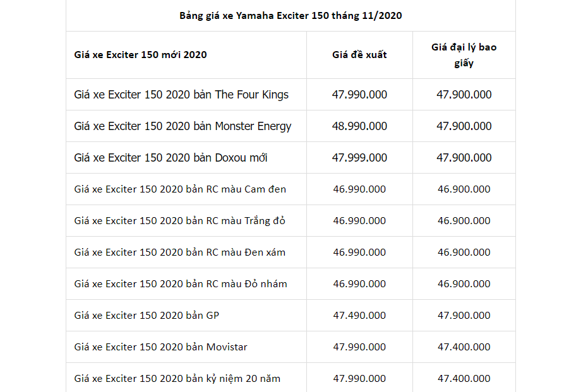The width and height of the screenshot is (576, 392).
Task: Click the Giá xe Exciter 150 mới 2020 header
Action: [x=140, y=55]
